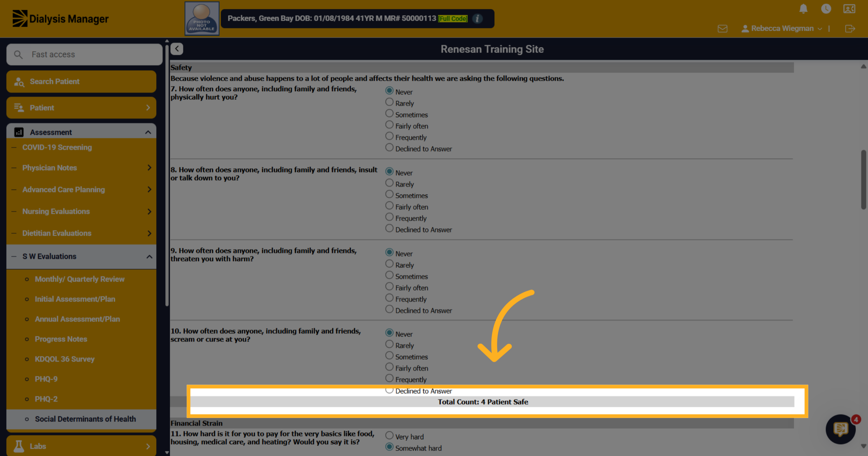The width and height of the screenshot is (868, 456).
Task: Expand Advanced Care Planning submenu
Action: 149,189
